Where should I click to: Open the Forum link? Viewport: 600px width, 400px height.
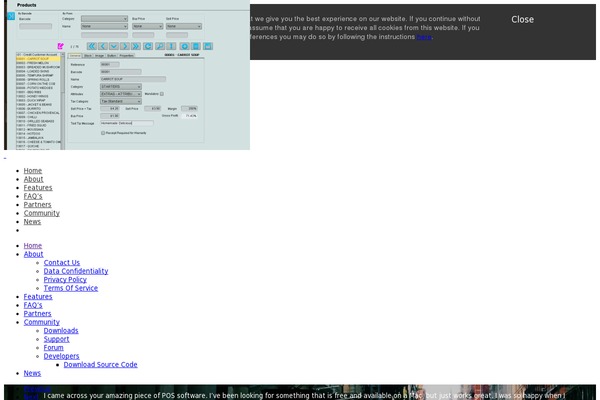click(54, 348)
